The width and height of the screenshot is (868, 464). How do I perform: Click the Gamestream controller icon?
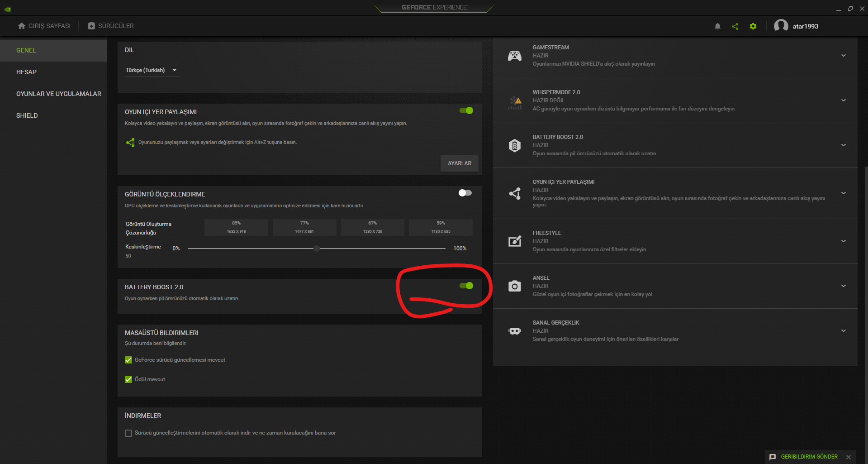[x=515, y=56]
